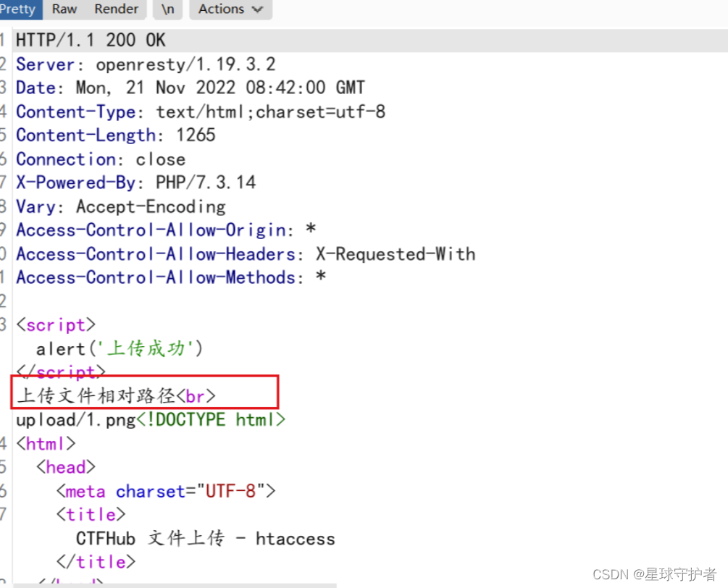This screenshot has width=728, height=588.
Task: Toggle the \n non-printable characters button
Action: click(x=167, y=9)
